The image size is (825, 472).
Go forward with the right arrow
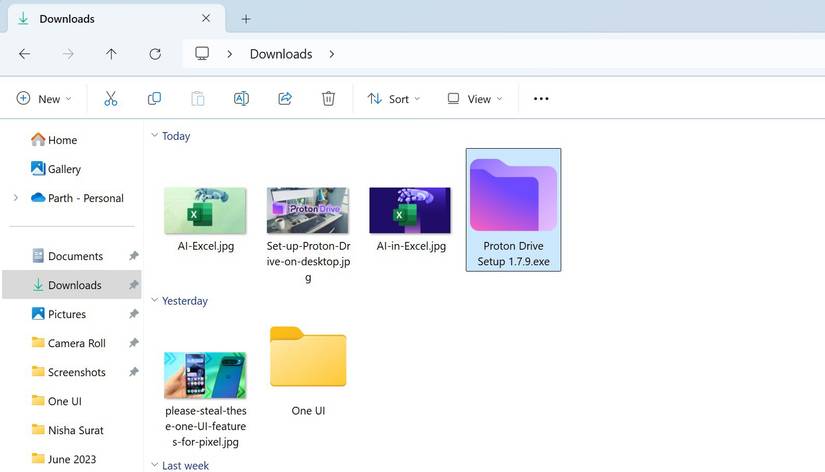[x=68, y=54]
